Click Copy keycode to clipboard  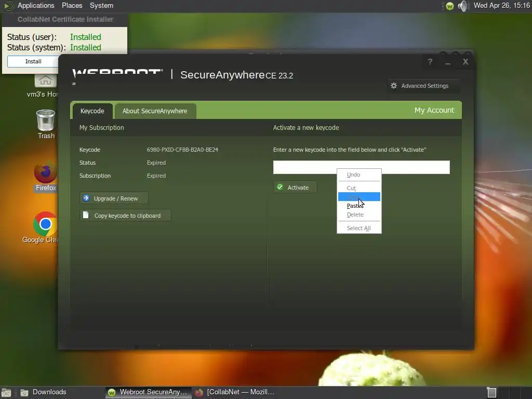tap(125, 216)
